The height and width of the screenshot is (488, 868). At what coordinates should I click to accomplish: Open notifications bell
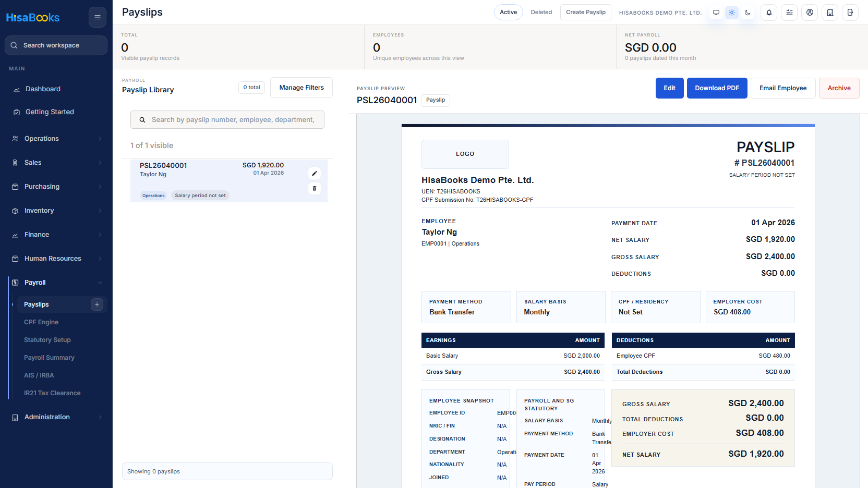769,13
